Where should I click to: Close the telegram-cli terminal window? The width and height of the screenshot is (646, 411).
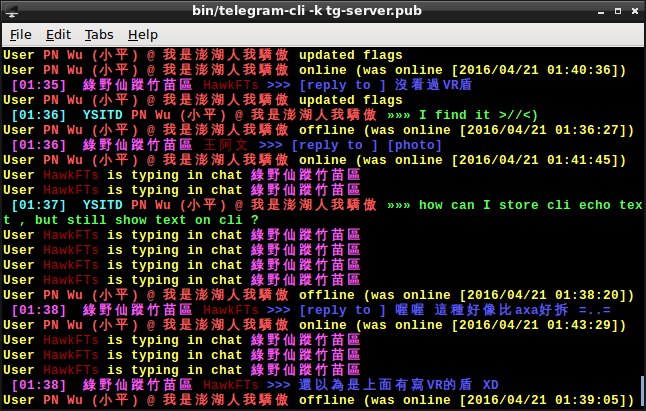pos(635,11)
